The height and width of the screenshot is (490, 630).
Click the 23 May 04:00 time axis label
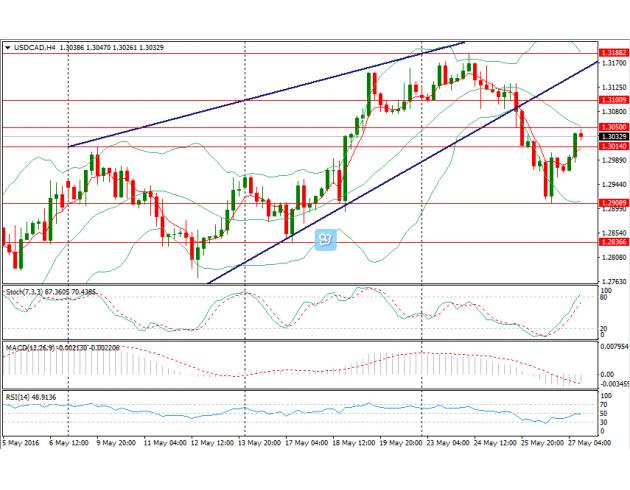(x=444, y=443)
